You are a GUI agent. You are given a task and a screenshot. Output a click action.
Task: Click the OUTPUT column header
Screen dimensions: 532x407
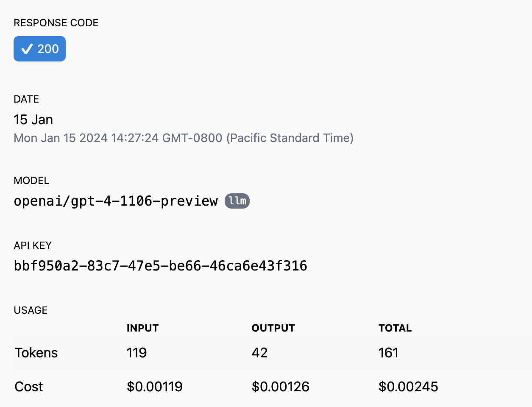pos(273,328)
